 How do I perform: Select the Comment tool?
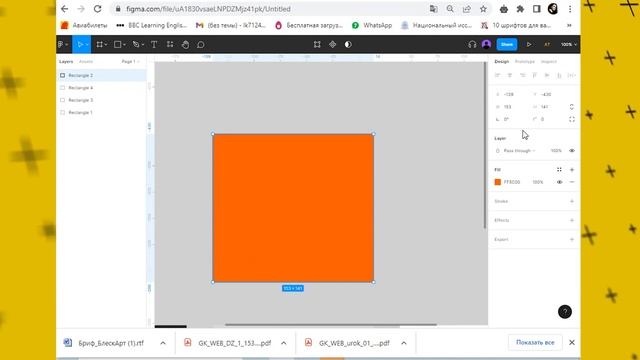[201, 44]
